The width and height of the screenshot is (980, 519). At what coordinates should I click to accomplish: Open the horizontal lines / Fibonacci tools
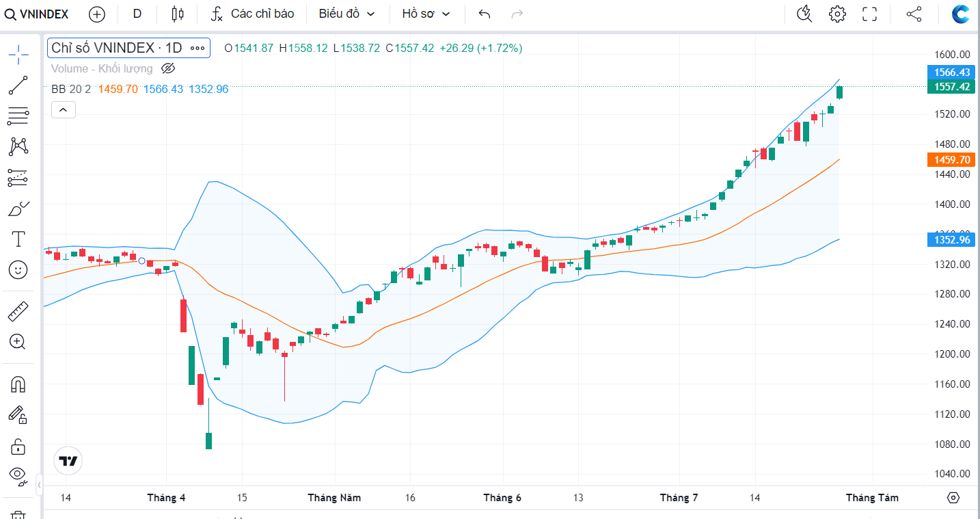(18, 116)
